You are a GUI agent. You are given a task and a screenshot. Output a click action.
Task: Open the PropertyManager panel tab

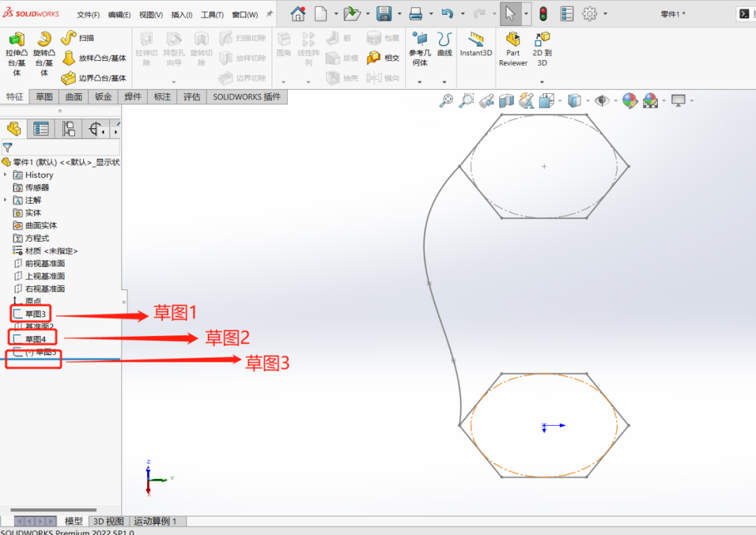tap(41, 129)
